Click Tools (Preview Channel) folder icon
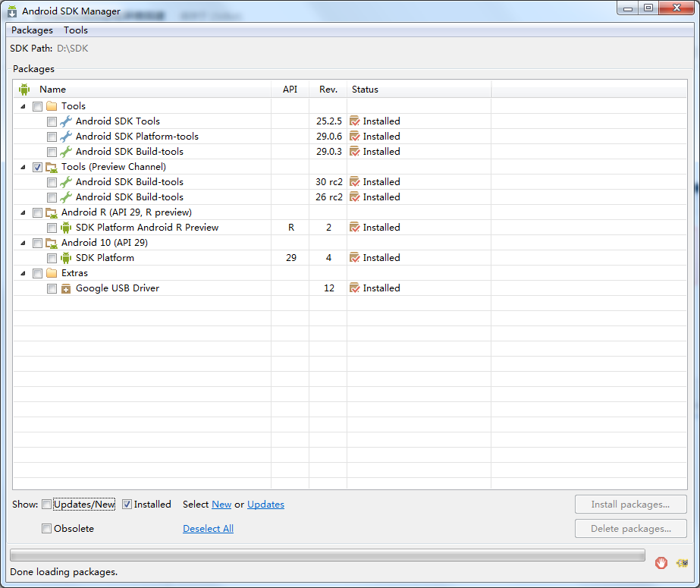Screen dimensions: 700x588 click(52, 167)
